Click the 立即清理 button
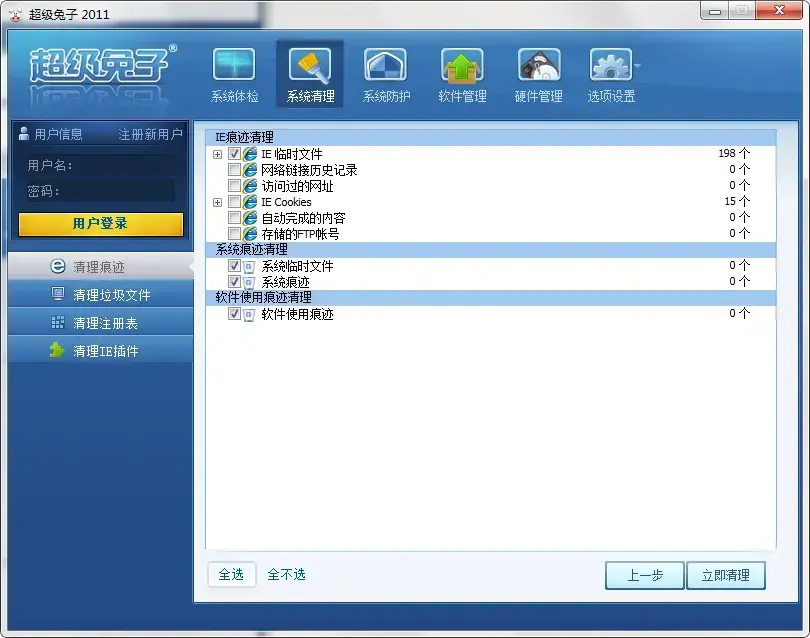Viewport: 810px width, 638px height. point(726,575)
